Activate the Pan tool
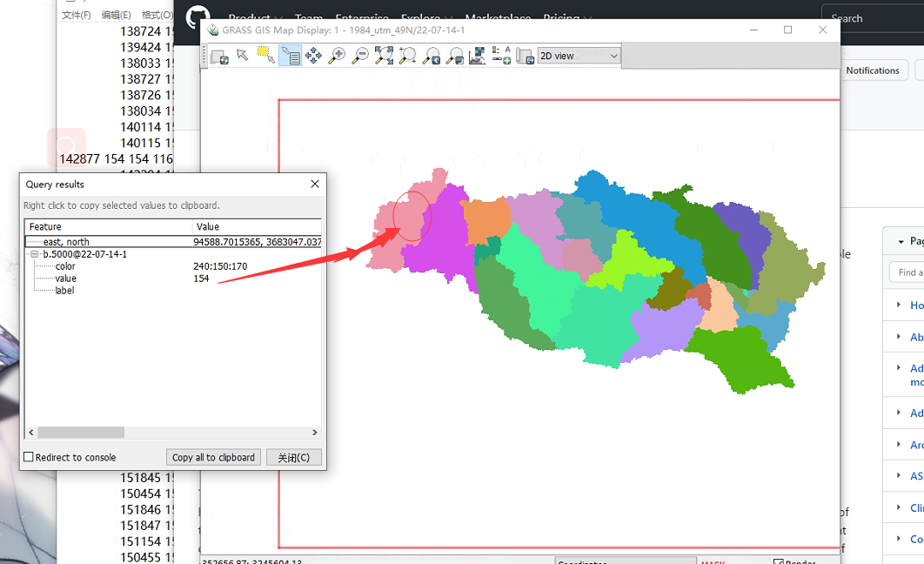 (313, 55)
